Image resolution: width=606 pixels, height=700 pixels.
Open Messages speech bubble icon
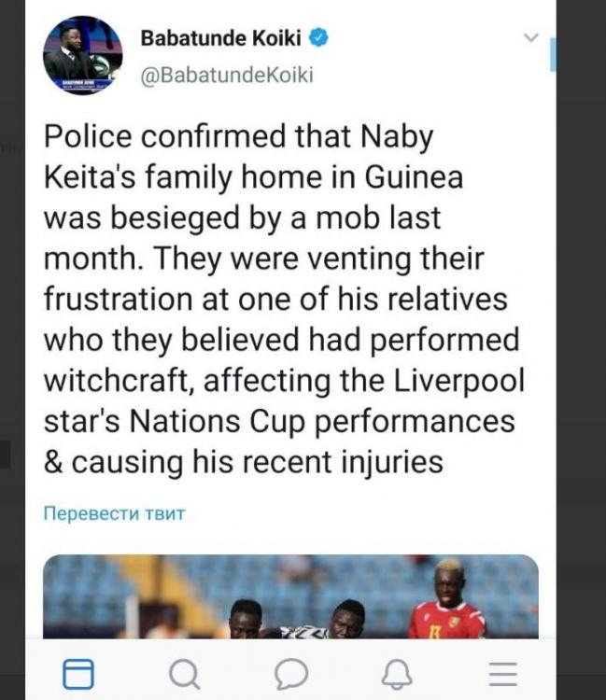(x=291, y=673)
